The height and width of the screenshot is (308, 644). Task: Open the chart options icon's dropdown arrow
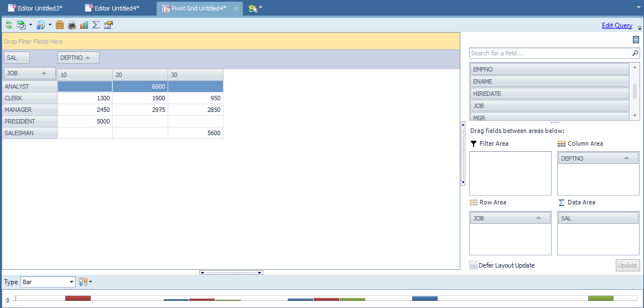pos(90,282)
